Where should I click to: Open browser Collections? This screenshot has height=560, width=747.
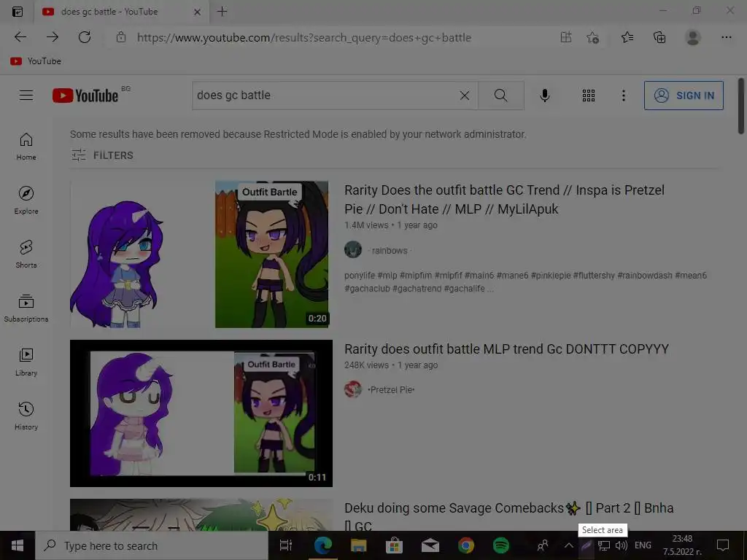click(659, 37)
